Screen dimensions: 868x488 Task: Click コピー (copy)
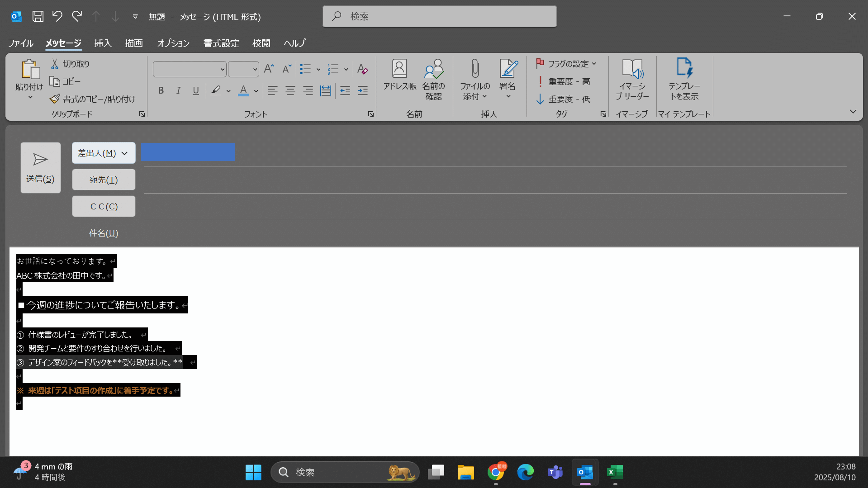tap(65, 82)
